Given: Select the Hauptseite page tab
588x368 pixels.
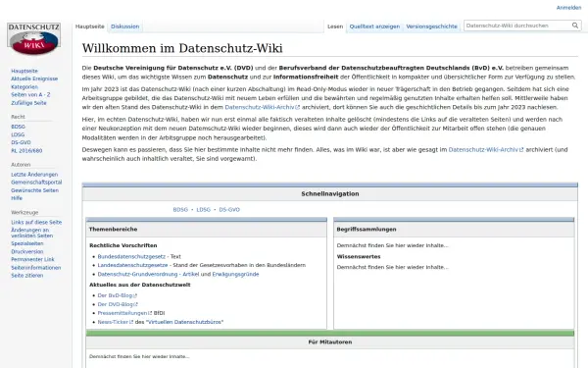Looking at the screenshot, I should (89, 26).
